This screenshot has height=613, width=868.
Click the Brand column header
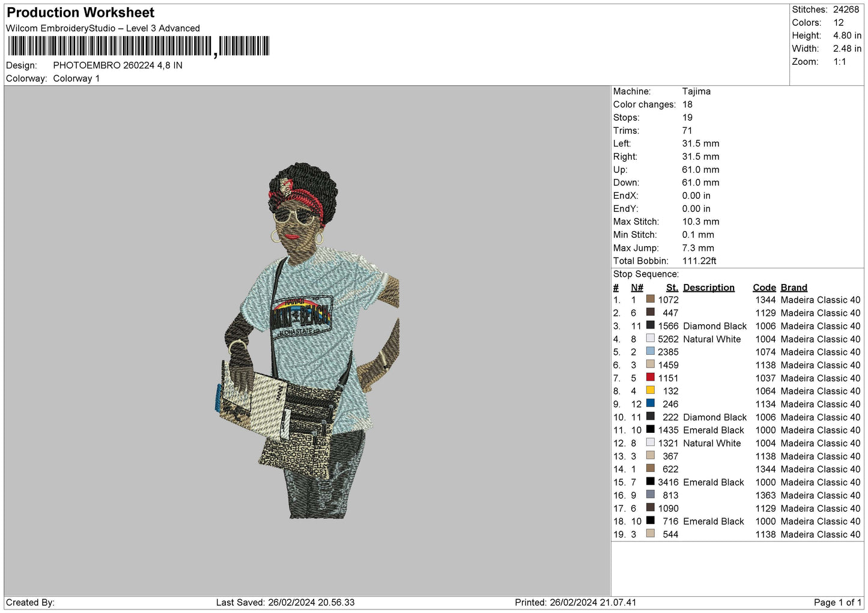click(x=794, y=288)
